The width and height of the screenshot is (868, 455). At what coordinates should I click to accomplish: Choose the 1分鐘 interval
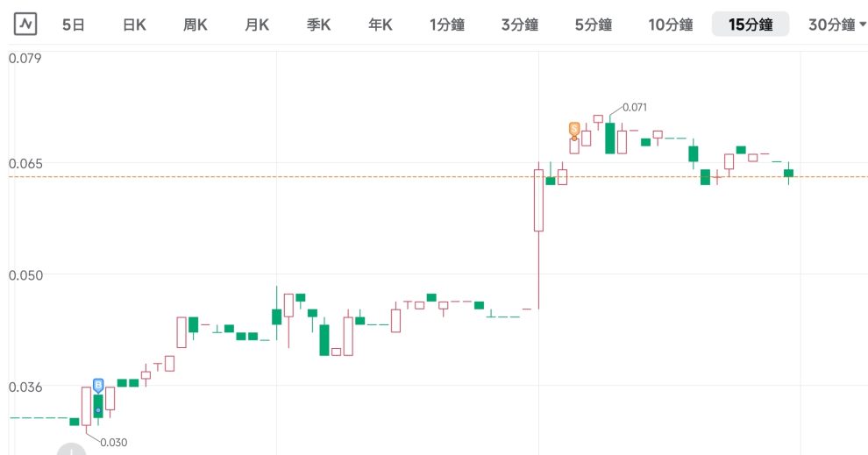446,25
